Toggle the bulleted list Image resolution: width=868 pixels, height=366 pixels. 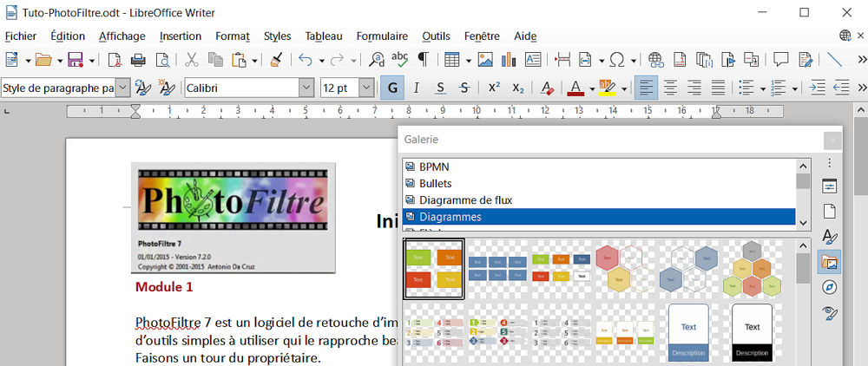746,88
